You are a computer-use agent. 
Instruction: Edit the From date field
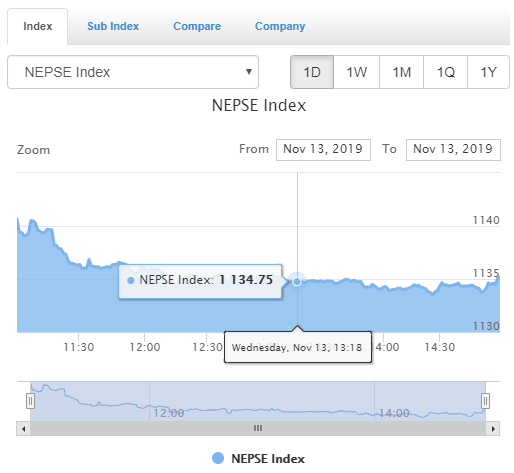tap(323, 150)
